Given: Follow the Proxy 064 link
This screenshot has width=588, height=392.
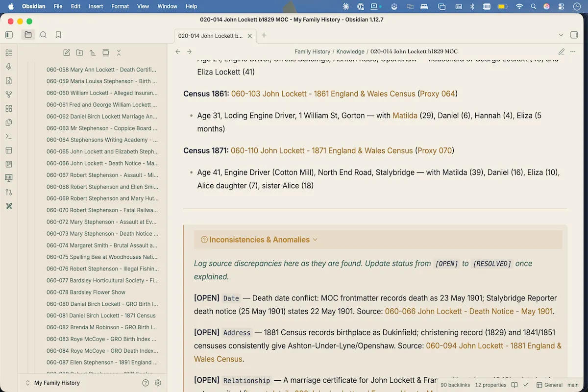Looking at the screenshot, I should [438, 94].
